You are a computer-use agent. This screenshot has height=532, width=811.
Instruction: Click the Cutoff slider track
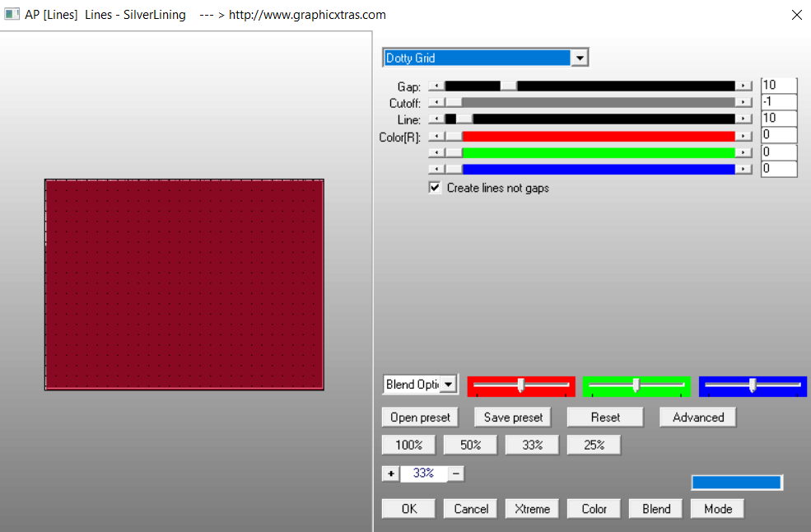(590, 102)
